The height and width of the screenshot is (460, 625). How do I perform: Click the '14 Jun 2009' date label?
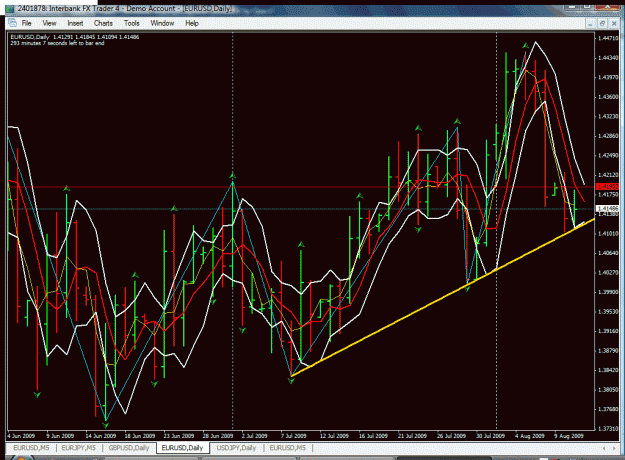click(x=100, y=436)
